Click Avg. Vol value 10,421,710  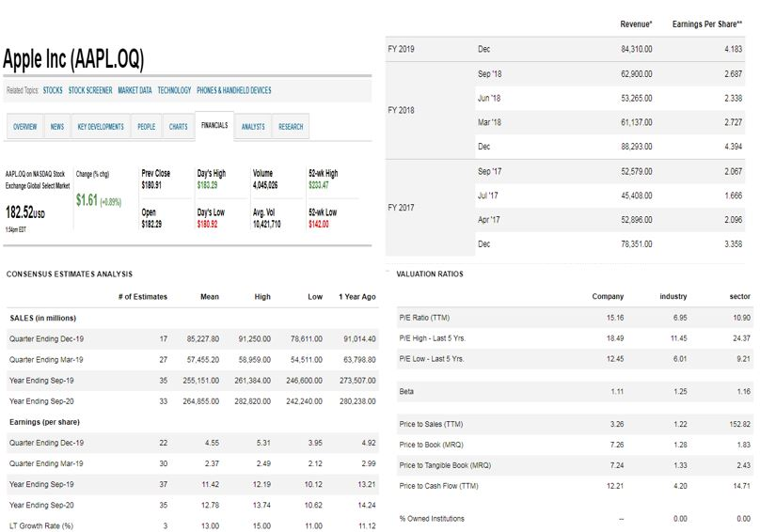(x=266, y=224)
